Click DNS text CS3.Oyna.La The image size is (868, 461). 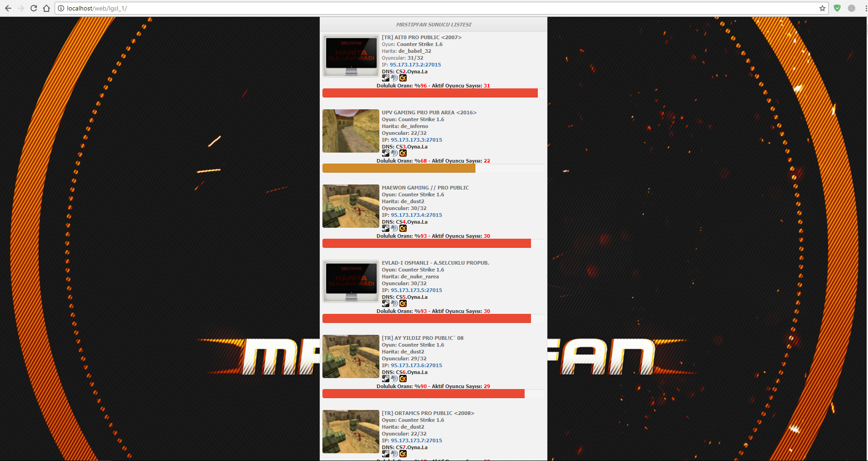(412, 147)
